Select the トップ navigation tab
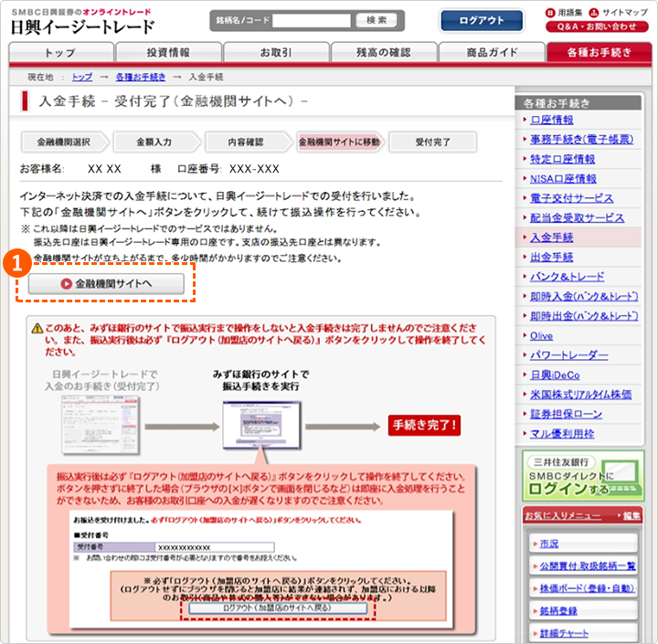Screen dimensions: 658x644 coord(61,52)
